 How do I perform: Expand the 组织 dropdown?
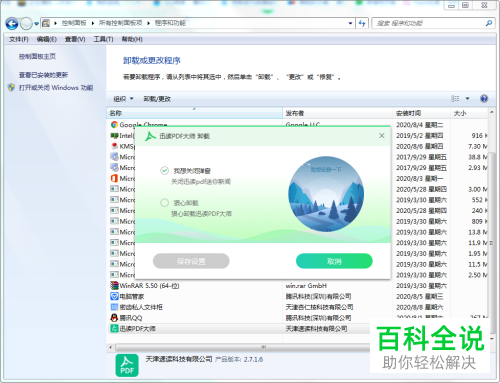click(x=123, y=99)
